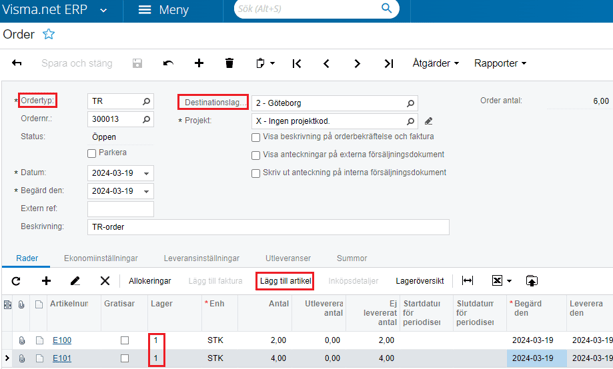Screen dimensions: 613x369
Task: Switch to the Leveransinställningar tab
Action: [201, 258]
